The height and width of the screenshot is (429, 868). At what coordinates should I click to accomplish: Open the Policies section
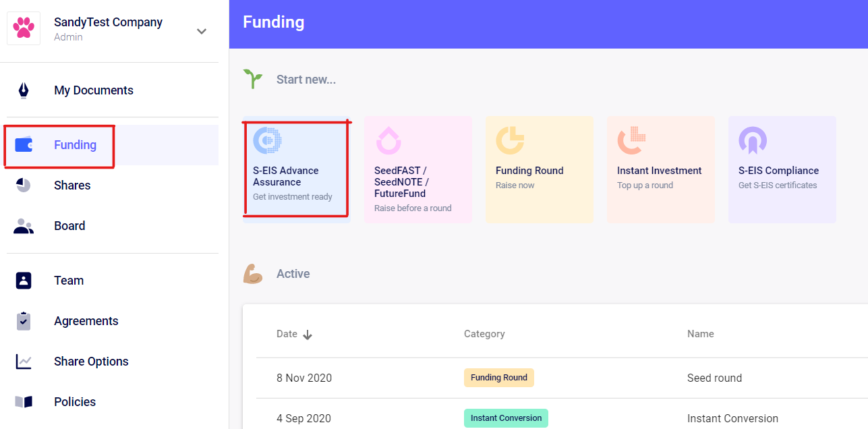pos(75,402)
